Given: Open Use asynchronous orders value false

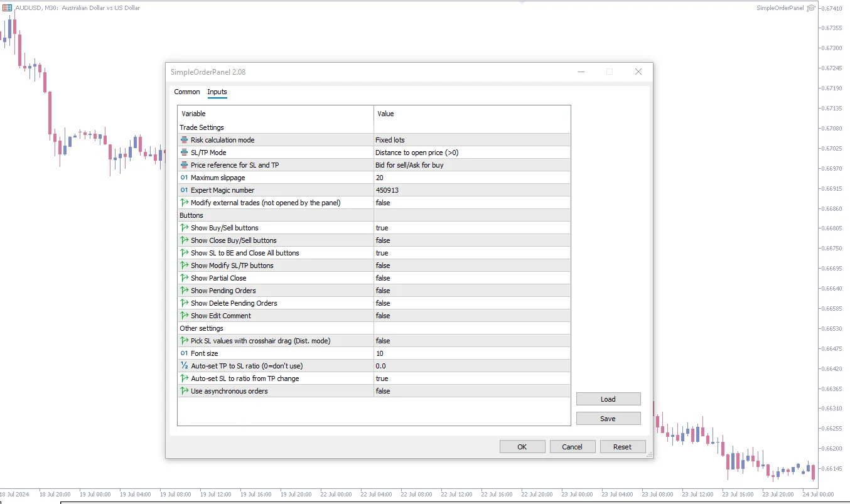Looking at the screenshot, I should pyautogui.click(x=472, y=391).
